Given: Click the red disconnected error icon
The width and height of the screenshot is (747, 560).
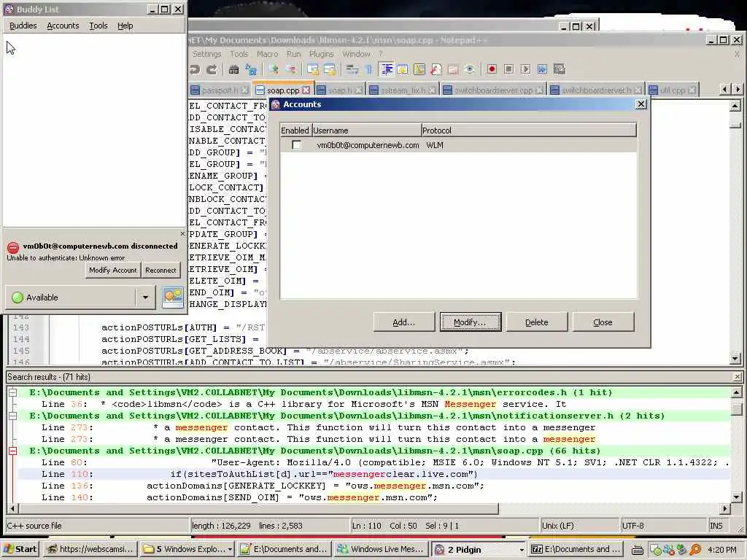Looking at the screenshot, I should coord(13,248).
